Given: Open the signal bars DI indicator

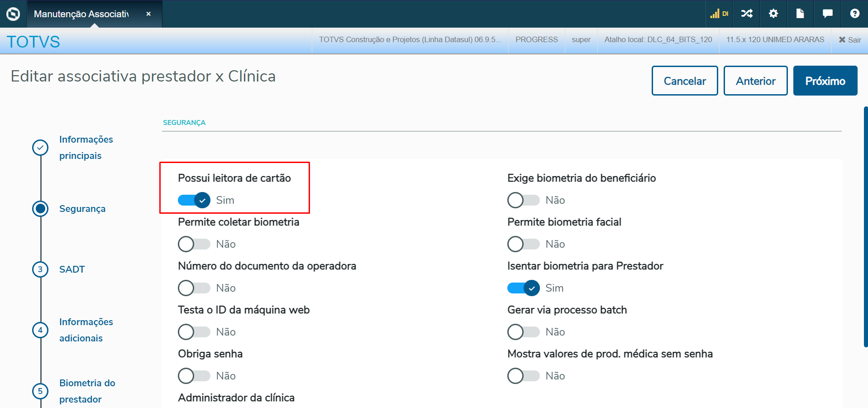Looking at the screenshot, I should [x=719, y=14].
